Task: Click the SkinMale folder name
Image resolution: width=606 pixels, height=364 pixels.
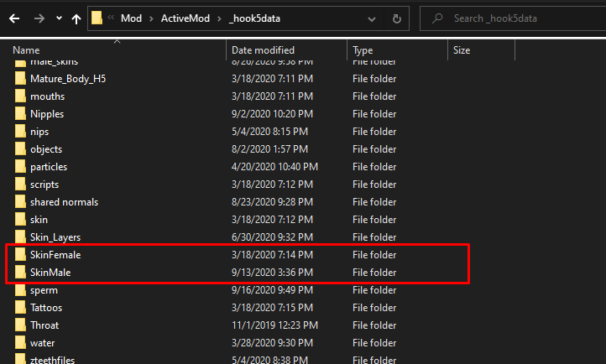Action: click(x=50, y=273)
